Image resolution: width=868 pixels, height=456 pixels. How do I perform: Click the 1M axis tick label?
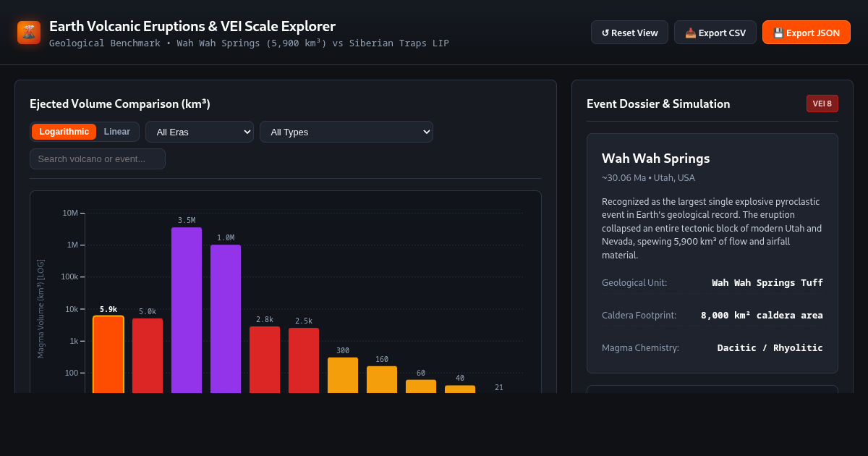coord(72,245)
